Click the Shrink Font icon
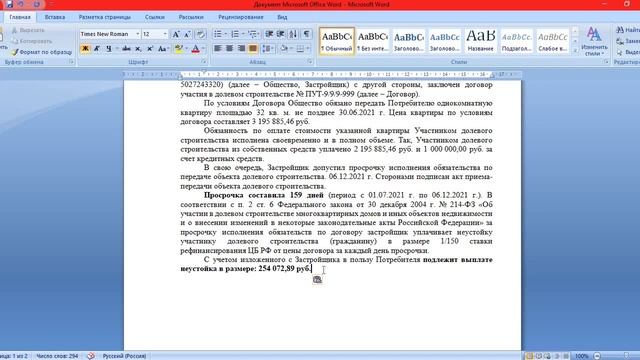This screenshot has height=360, width=640. tap(187, 34)
